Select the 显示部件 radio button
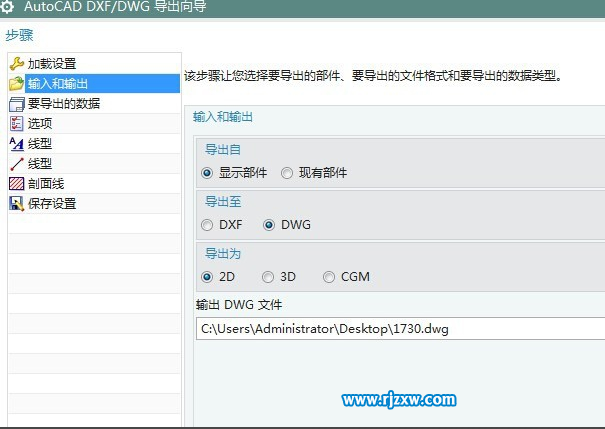The width and height of the screenshot is (605, 429). (x=208, y=173)
